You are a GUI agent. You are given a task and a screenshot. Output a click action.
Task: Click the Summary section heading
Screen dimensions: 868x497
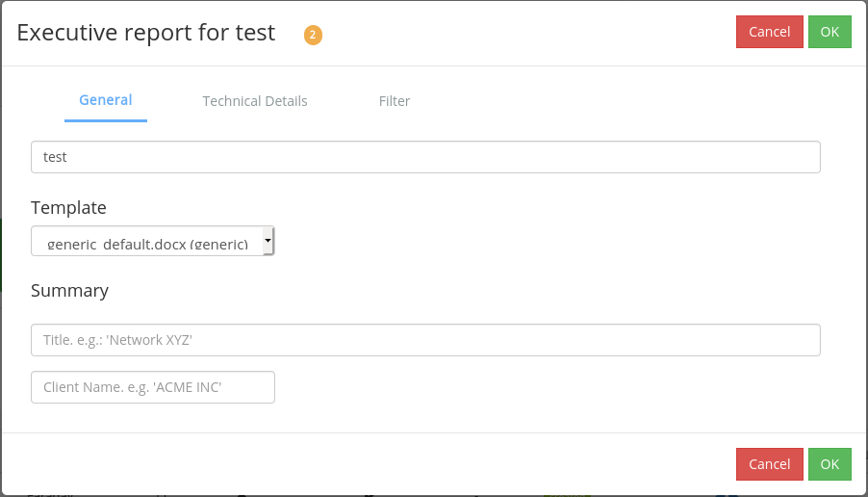coord(69,291)
